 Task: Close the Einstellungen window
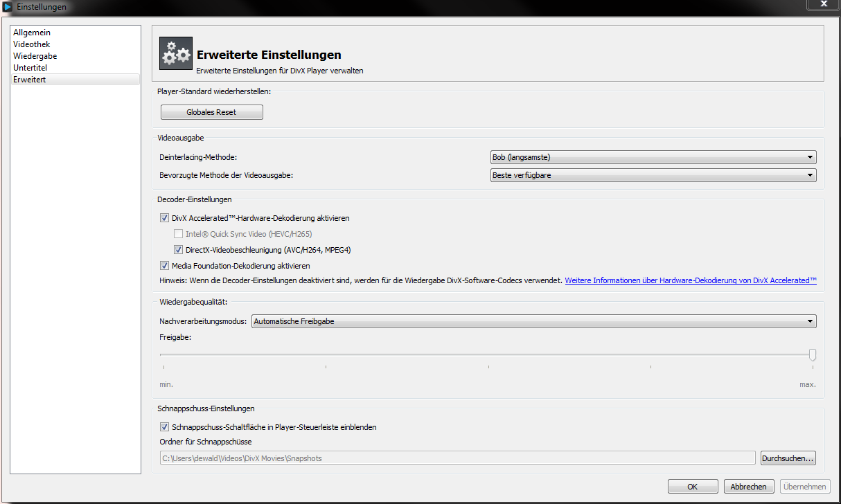pos(823,4)
